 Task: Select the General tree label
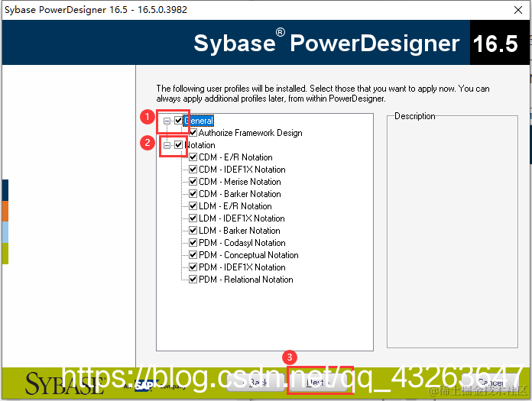[199, 121]
